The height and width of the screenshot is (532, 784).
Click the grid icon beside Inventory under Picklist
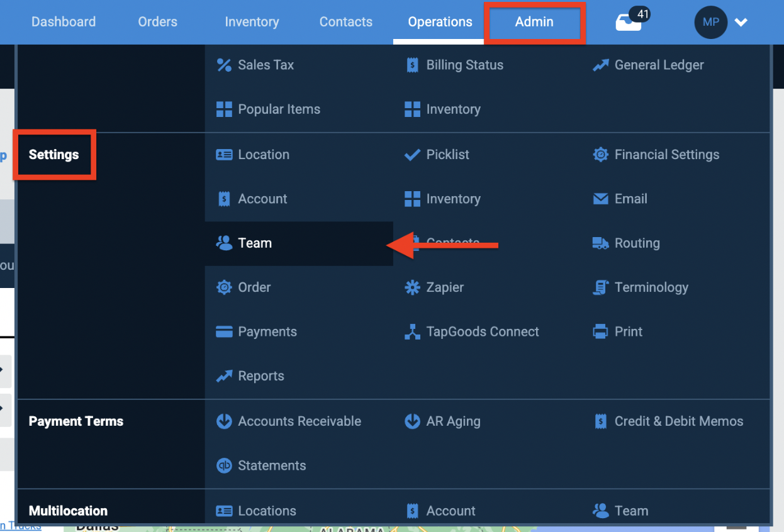(412, 199)
